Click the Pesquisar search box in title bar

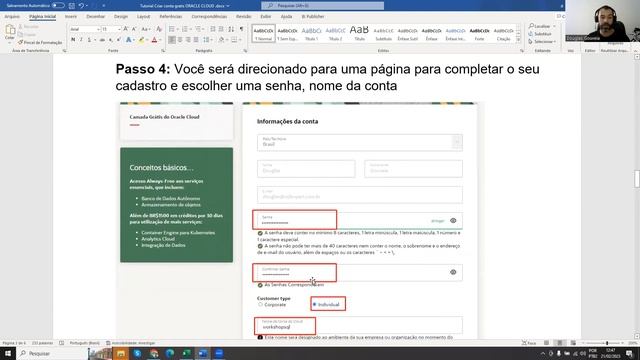322,6
